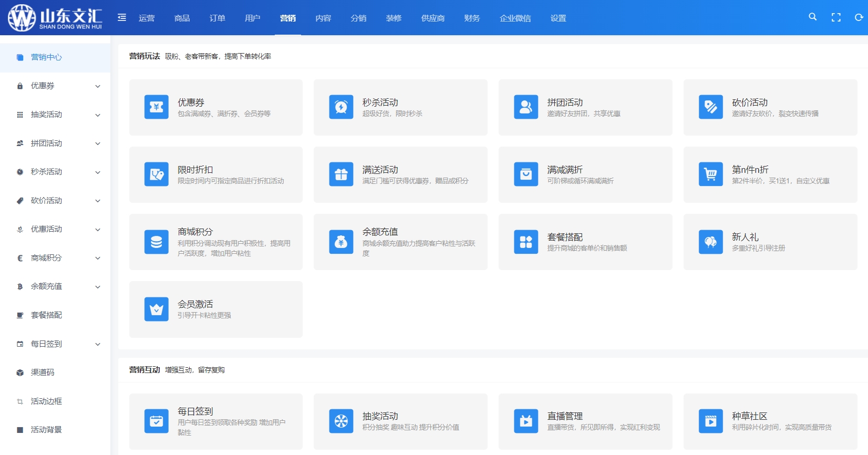Open the 企业微信 top menu
868x455 pixels.
click(515, 18)
